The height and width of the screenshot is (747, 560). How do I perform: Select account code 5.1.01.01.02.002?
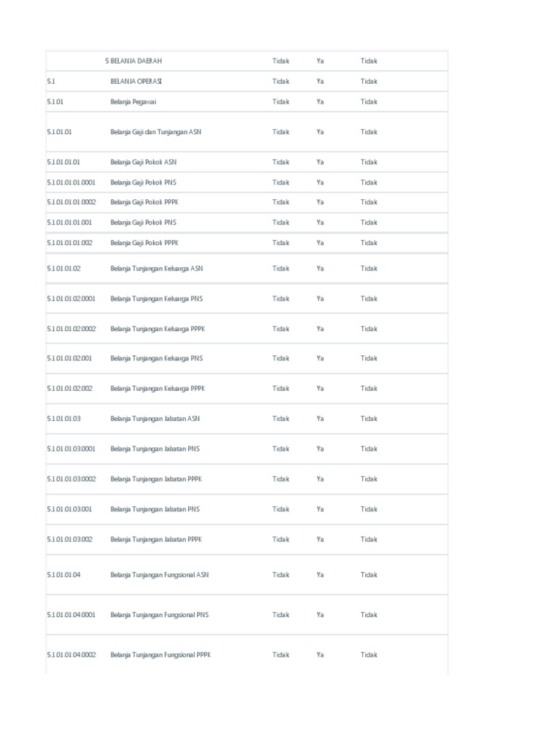tap(70, 389)
